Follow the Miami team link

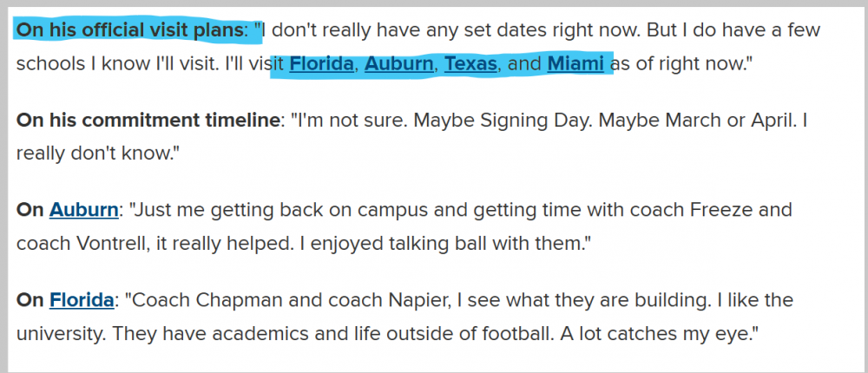(x=575, y=64)
